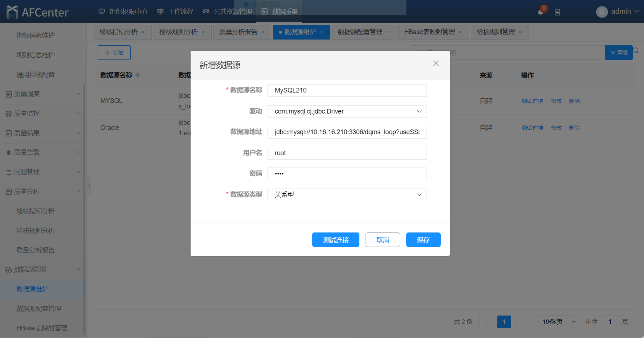644x338 pixels.
Task: Sort by the 数据源名称 column arrows
Action: click(138, 75)
